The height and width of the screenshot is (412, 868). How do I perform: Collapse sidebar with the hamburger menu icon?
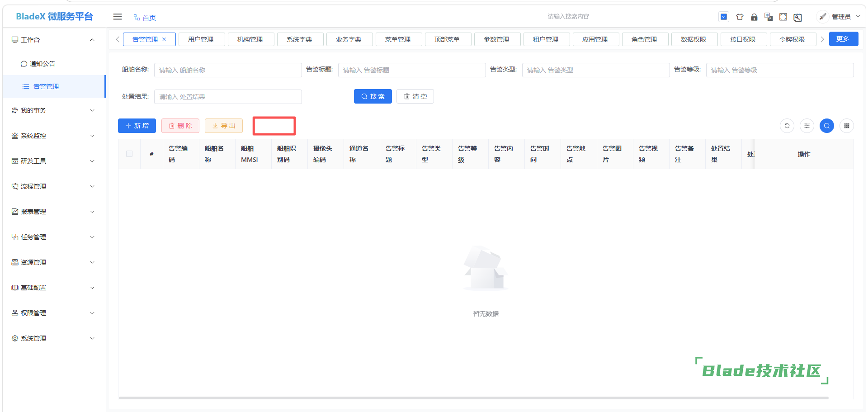pos(118,17)
